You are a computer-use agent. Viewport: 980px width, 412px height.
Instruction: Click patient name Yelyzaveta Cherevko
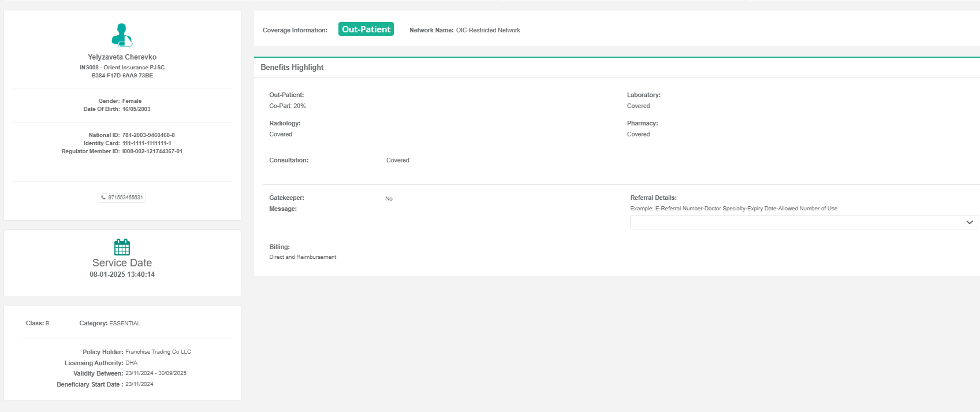[x=122, y=57]
